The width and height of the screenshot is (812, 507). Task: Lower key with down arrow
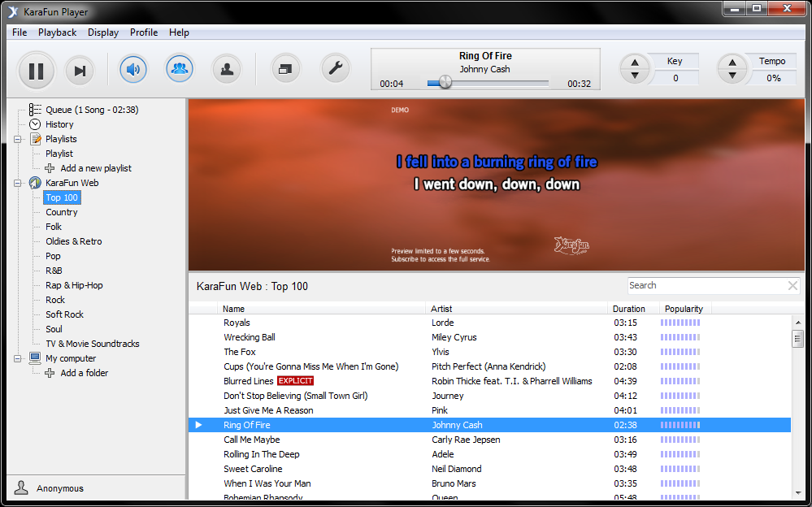(634, 76)
